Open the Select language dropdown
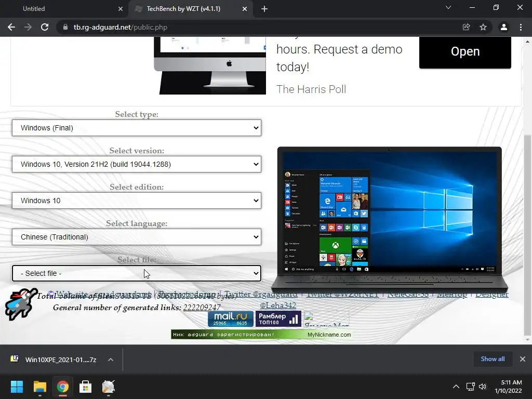532x399 pixels. point(137,237)
